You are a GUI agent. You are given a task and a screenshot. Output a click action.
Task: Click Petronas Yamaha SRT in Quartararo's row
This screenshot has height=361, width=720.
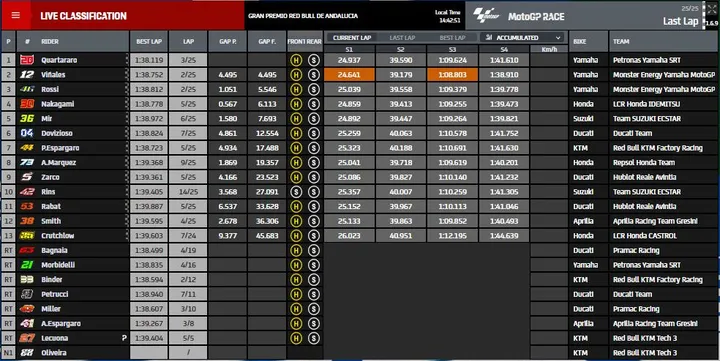(647, 60)
